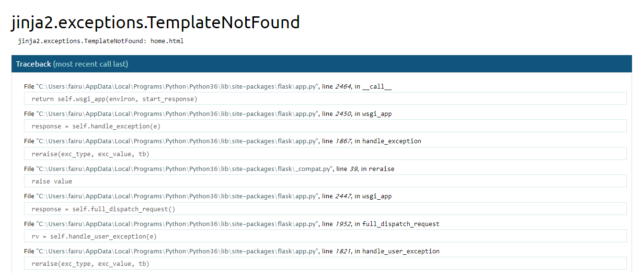Click the Traceback header bar to switch view
The height and width of the screenshot is (273, 644).
(x=321, y=64)
